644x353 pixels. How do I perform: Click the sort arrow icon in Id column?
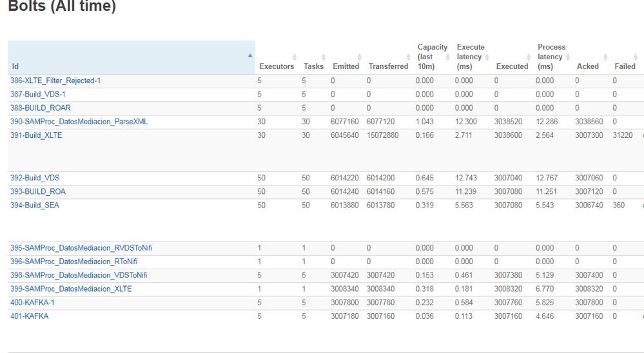click(250, 55)
